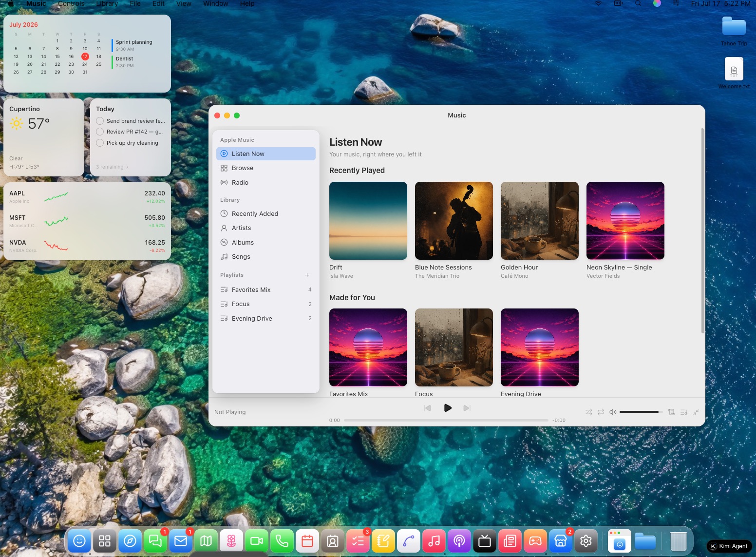Open the AAPL row in the Stocks widget
This screenshot has height=557, width=756.
pos(87,197)
